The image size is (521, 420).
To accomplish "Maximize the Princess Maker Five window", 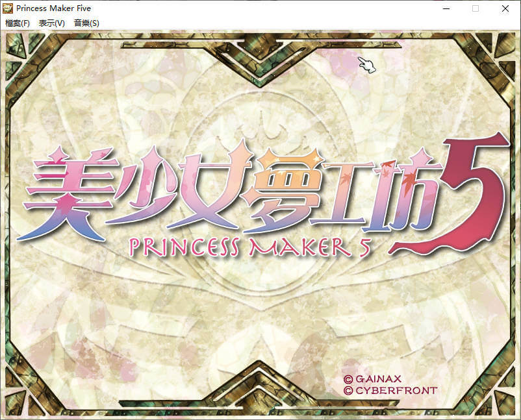I will pos(476,8).
